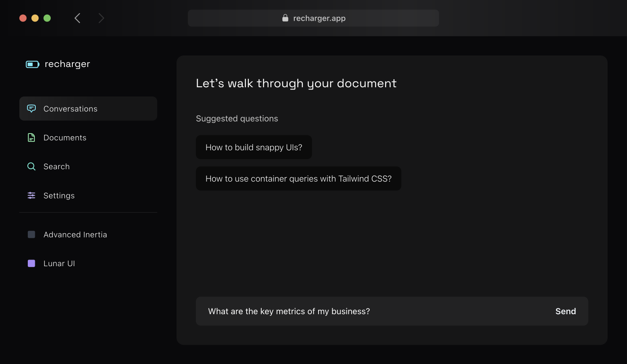The height and width of the screenshot is (364, 627).
Task: Click the Conversations chat bubble icon
Action: click(31, 108)
